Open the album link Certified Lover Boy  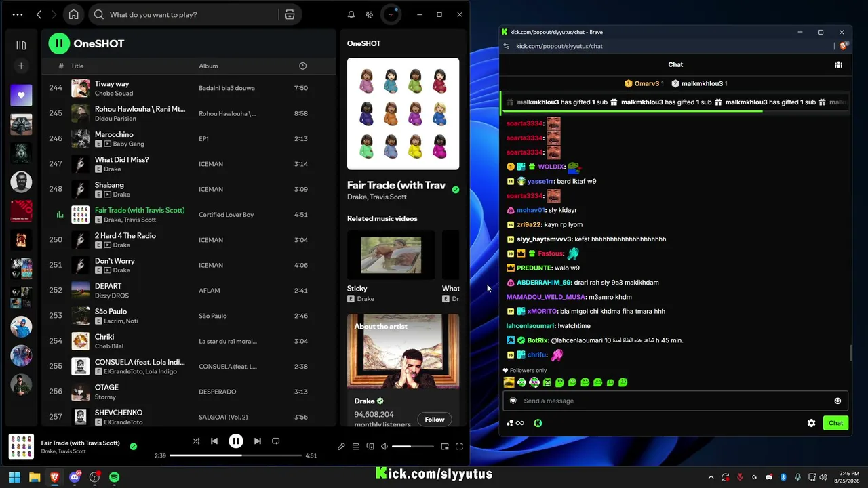coord(226,215)
